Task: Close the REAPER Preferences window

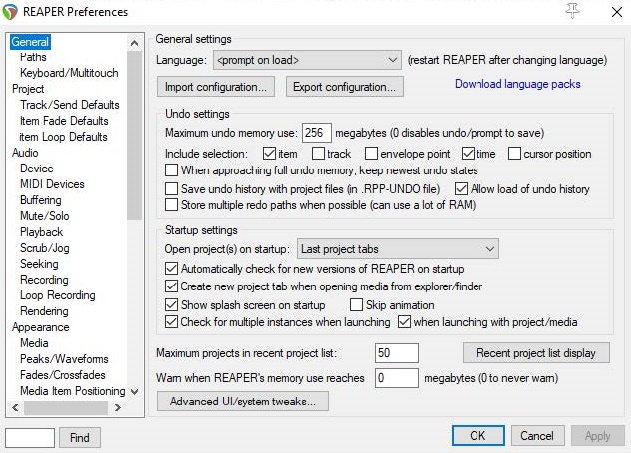Action: click(x=617, y=12)
